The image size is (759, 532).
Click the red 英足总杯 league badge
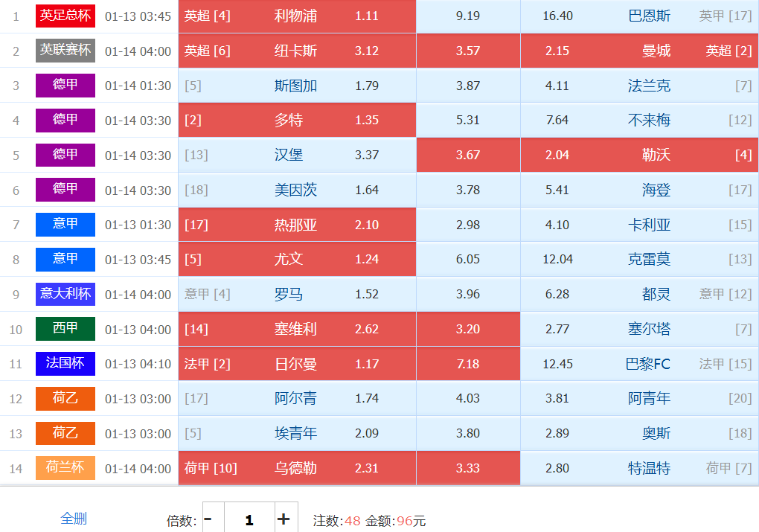click(x=65, y=16)
